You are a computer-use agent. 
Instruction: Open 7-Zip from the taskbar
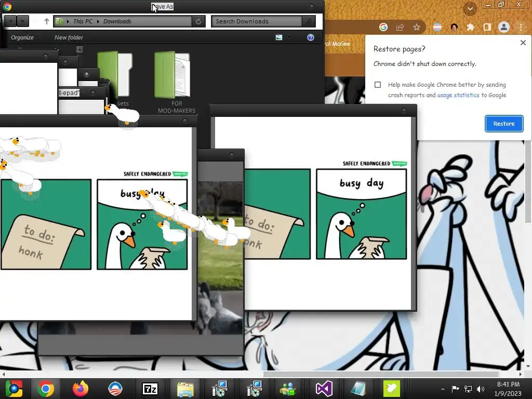click(150, 389)
